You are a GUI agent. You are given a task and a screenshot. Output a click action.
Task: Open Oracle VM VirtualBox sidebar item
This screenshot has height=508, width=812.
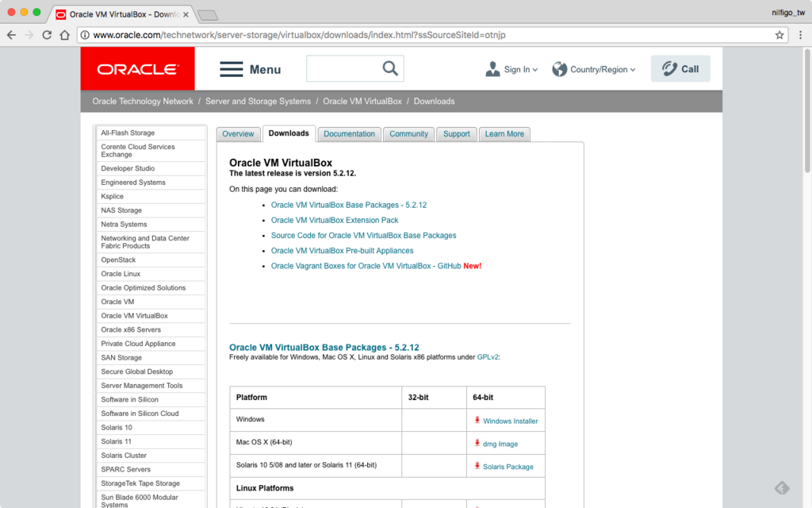coord(134,316)
